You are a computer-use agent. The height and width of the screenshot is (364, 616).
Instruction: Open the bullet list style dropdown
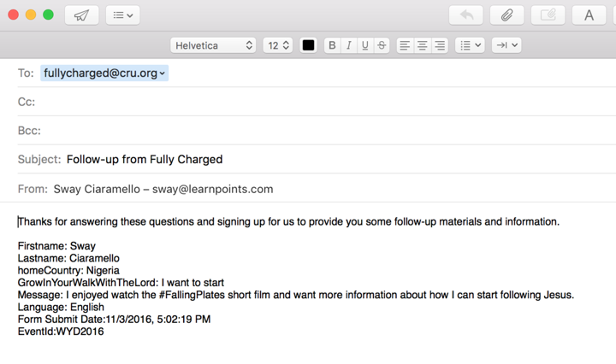[470, 45]
